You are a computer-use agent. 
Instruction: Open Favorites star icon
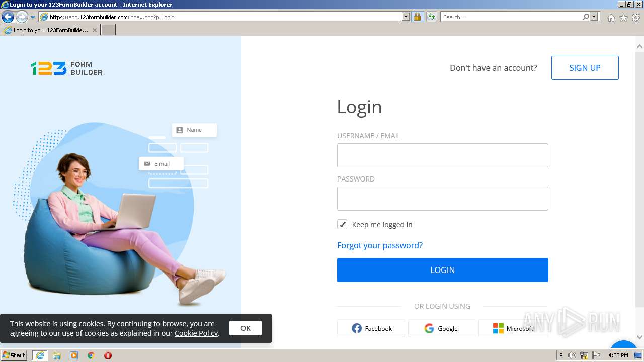[623, 18]
